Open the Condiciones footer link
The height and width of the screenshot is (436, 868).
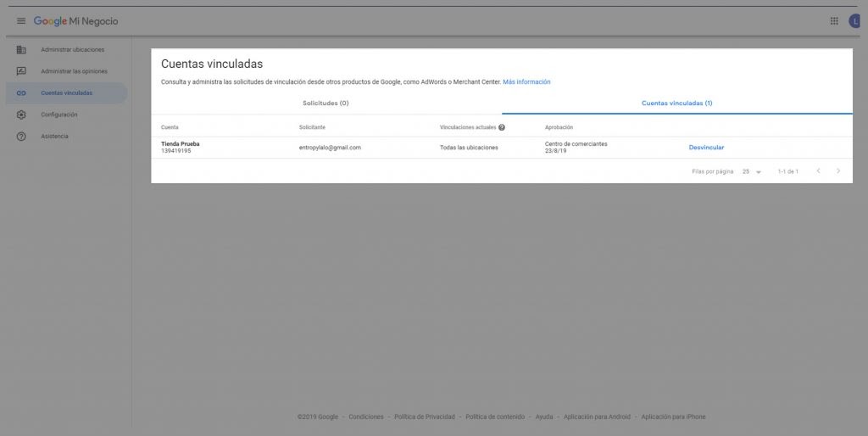(366, 416)
